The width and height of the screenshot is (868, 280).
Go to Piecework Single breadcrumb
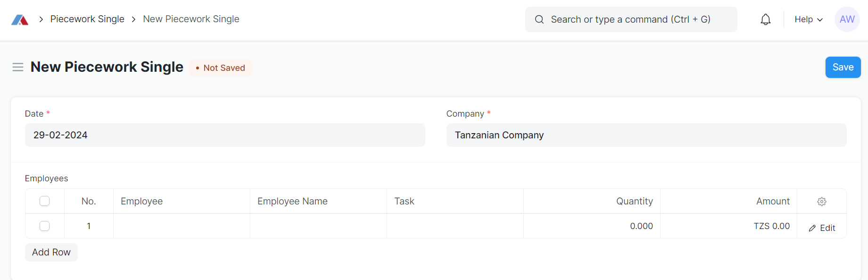point(87,19)
